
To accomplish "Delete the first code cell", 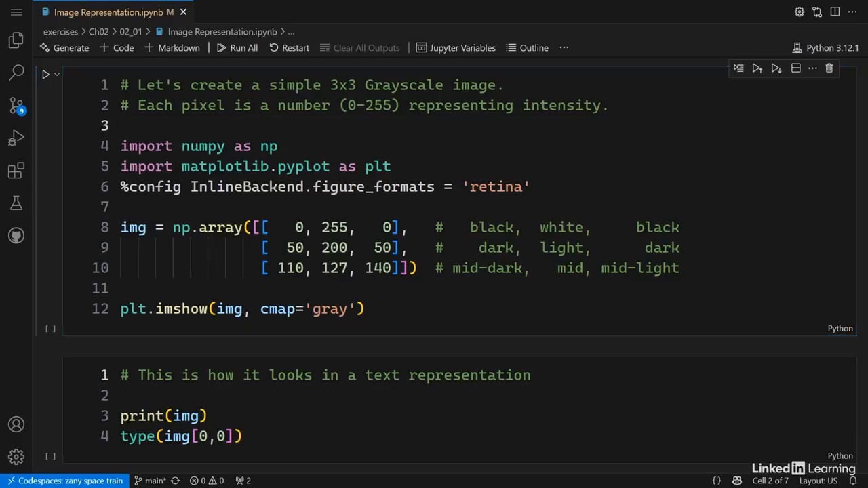I will pos(829,68).
